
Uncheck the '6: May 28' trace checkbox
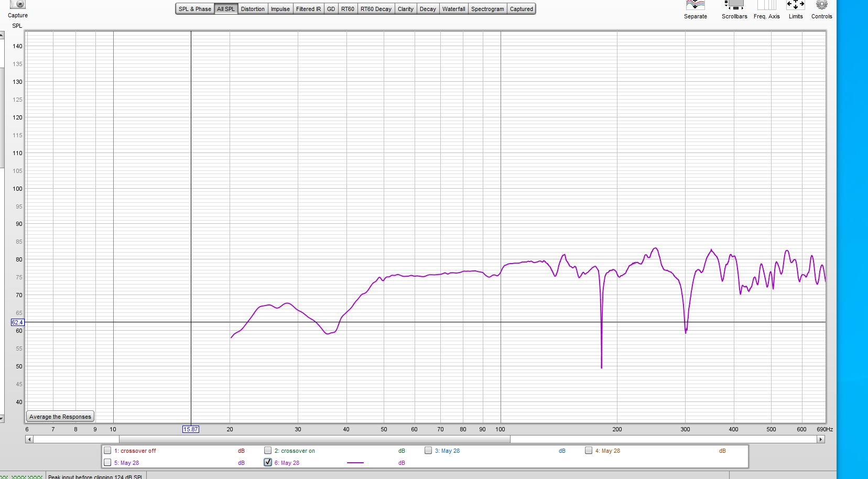[268, 463]
